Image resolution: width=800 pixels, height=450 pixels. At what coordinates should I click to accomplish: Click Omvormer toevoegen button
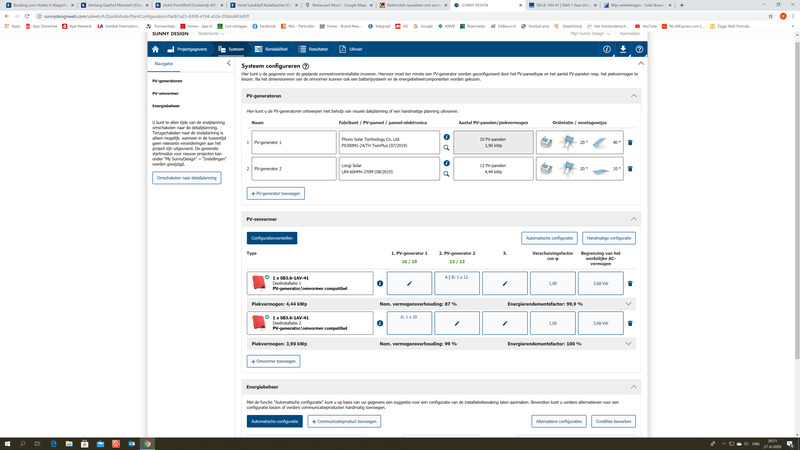pyautogui.click(x=273, y=361)
